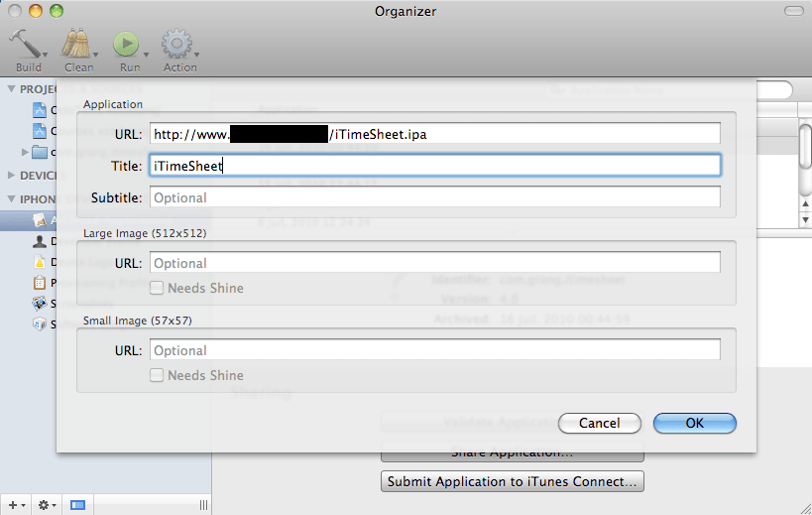812x515 pixels.
Task: Expand the Devices section triangle
Action: [12, 175]
